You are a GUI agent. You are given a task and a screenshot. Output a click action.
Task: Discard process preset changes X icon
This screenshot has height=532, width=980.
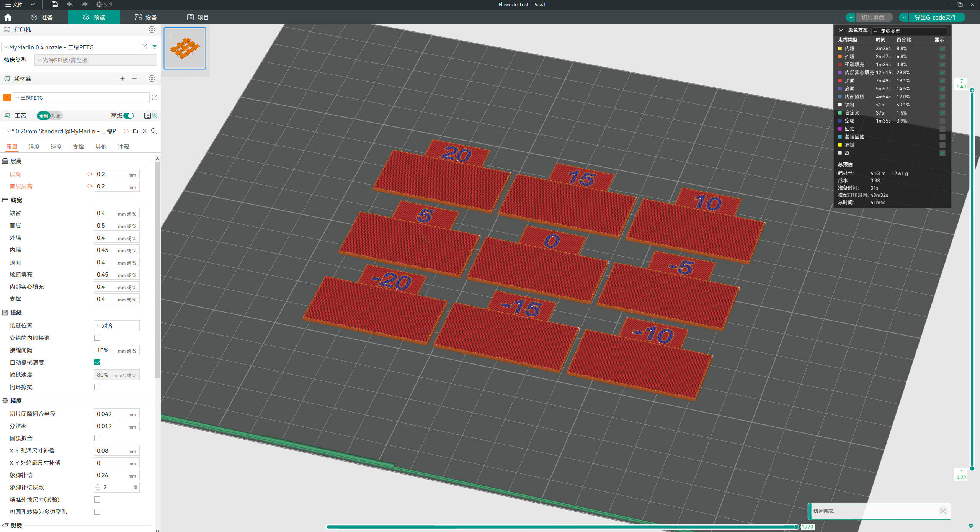click(145, 131)
